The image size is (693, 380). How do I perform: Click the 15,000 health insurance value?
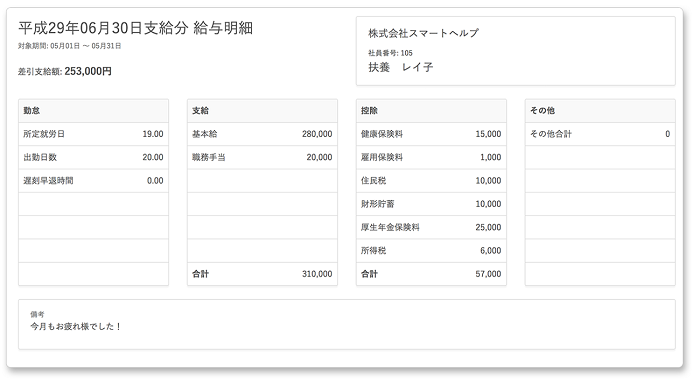[x=488, y=134]
